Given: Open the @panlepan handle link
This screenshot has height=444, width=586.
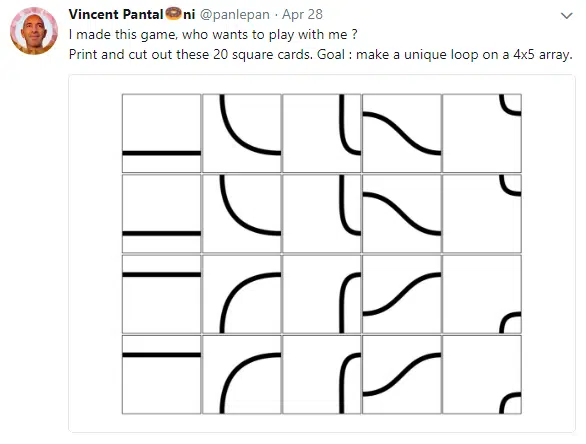Looking at the screenshot, I should click(235, 15).
